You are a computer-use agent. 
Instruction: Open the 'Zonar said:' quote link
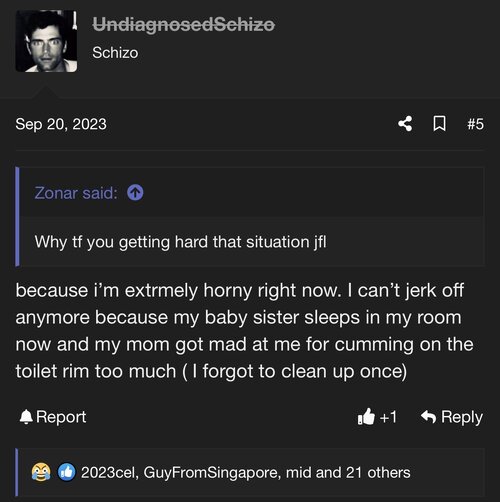[x=76, y=193]
